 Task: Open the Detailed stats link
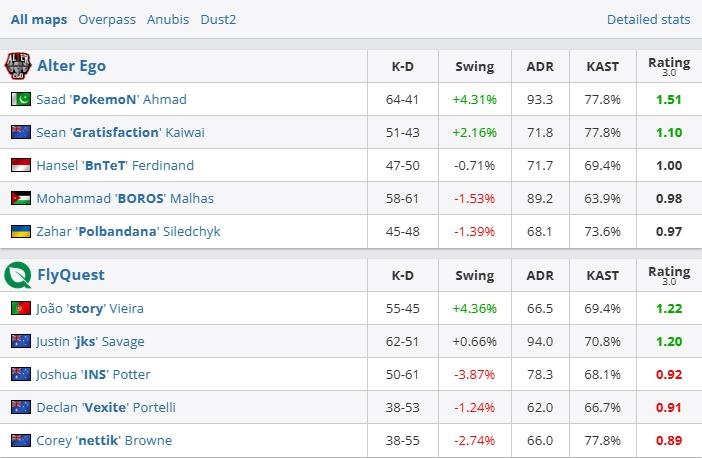[x=648, y=19]
